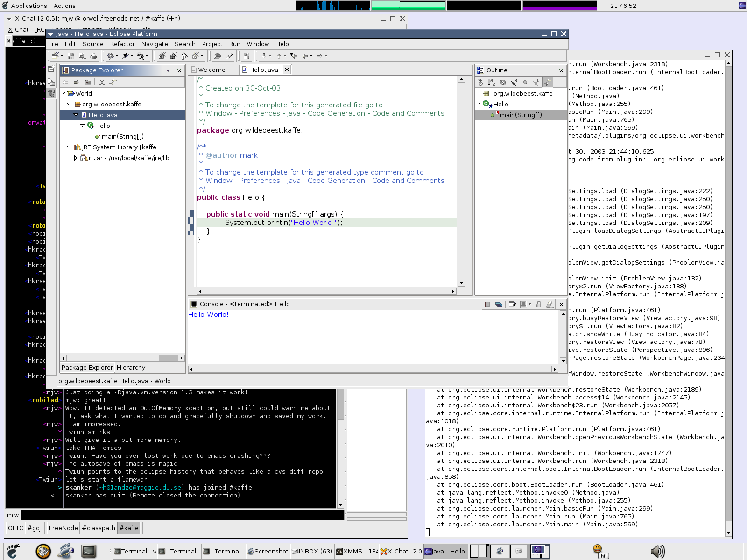The image size is (747, 560).
Task: Click the Terminate red square in Console
Action: [x=487, y=304]
